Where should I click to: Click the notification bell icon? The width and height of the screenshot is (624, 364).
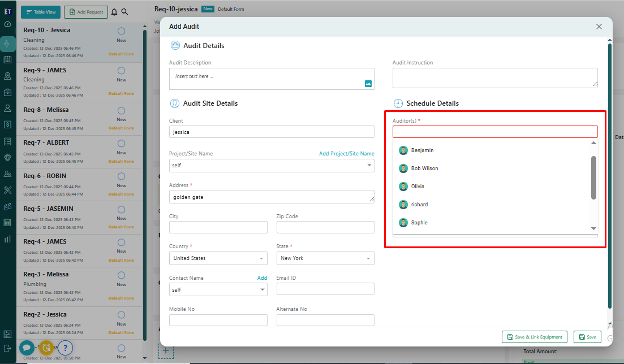tap(114, 12)
